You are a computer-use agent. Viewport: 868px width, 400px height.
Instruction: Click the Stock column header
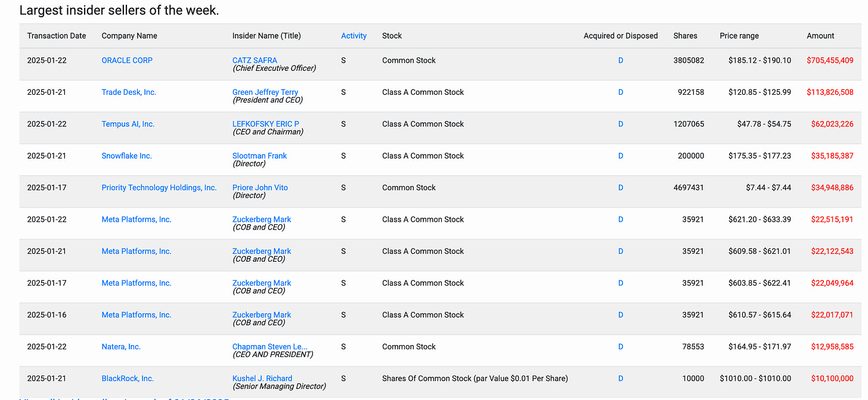392,36
